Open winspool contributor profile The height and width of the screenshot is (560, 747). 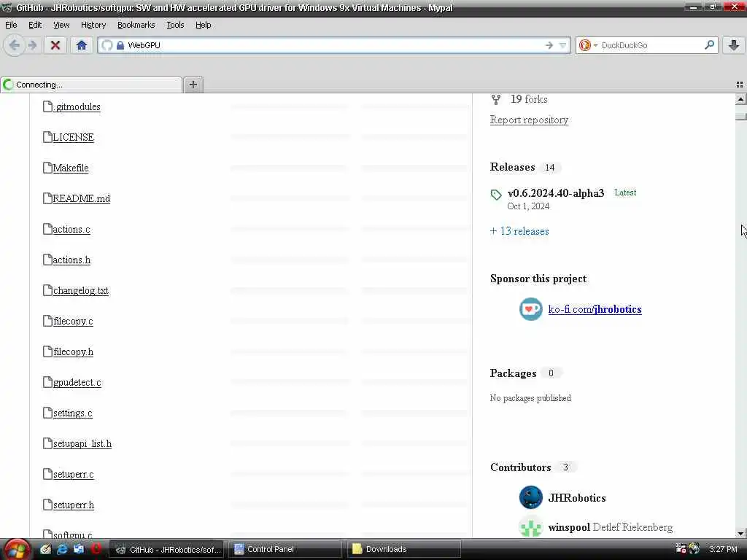coord(569,527)
